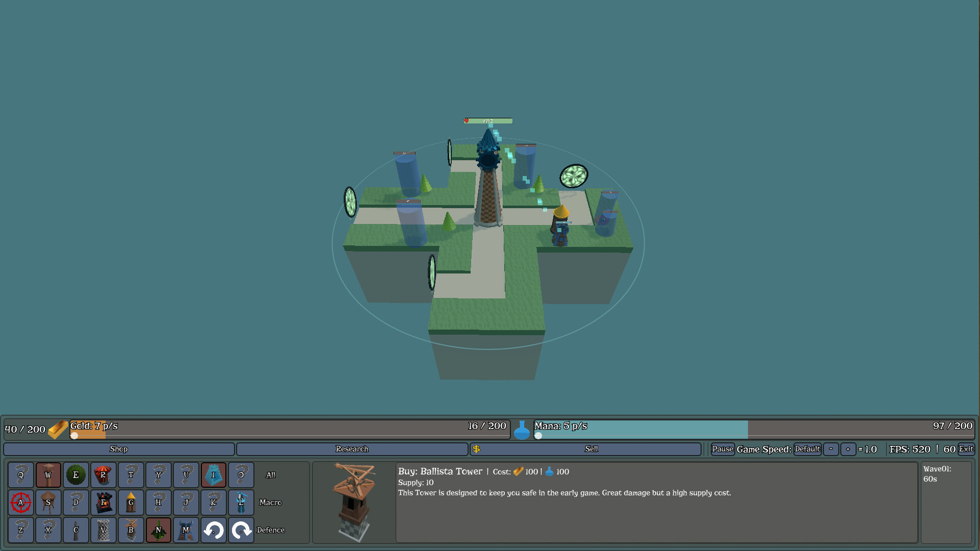The width and height of the screenshot is (980, 551).
Task: Select the furnace tower on slot F
Action: pos(104,503)
